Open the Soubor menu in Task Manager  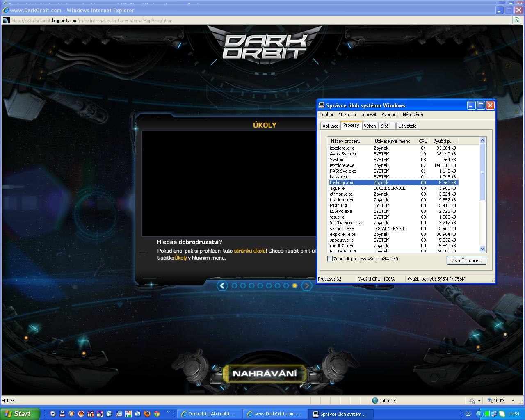pyautogui.click(x=326, y=114)
